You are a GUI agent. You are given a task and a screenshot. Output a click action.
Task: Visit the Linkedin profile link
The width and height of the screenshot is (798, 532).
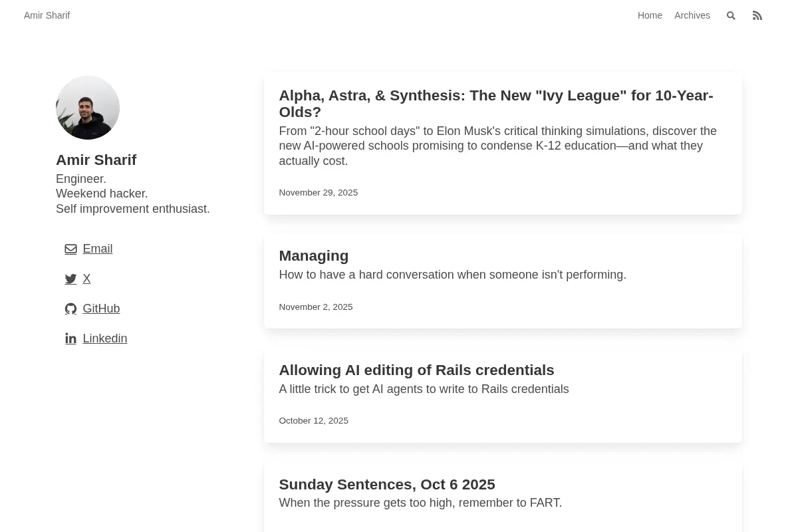[x=104, y=338]
